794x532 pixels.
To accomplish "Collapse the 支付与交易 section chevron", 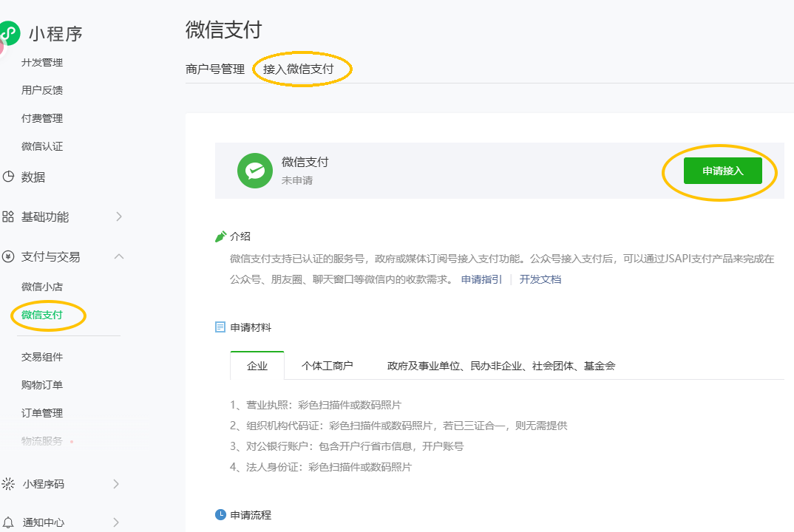I will (x=119, y=256).
